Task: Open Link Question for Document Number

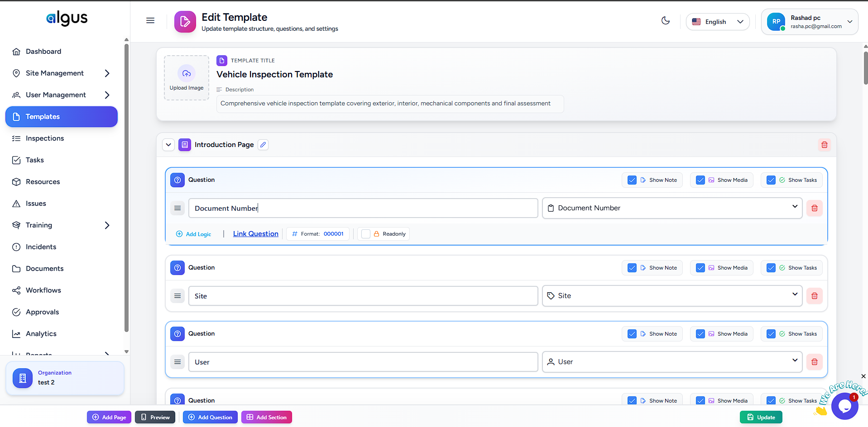Action: tap(255, 233)
